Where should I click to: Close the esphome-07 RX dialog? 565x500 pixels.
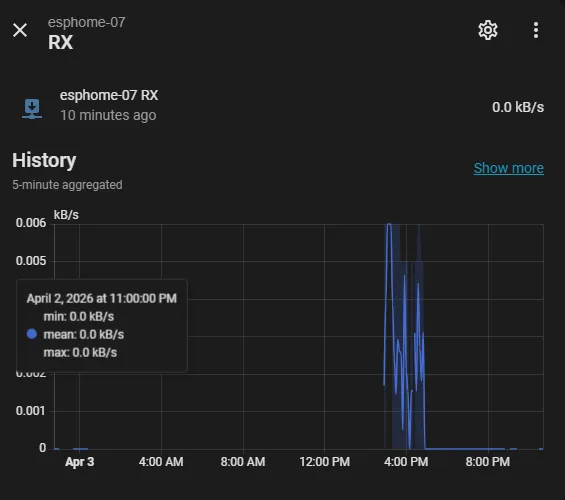[x=20, y=30]
